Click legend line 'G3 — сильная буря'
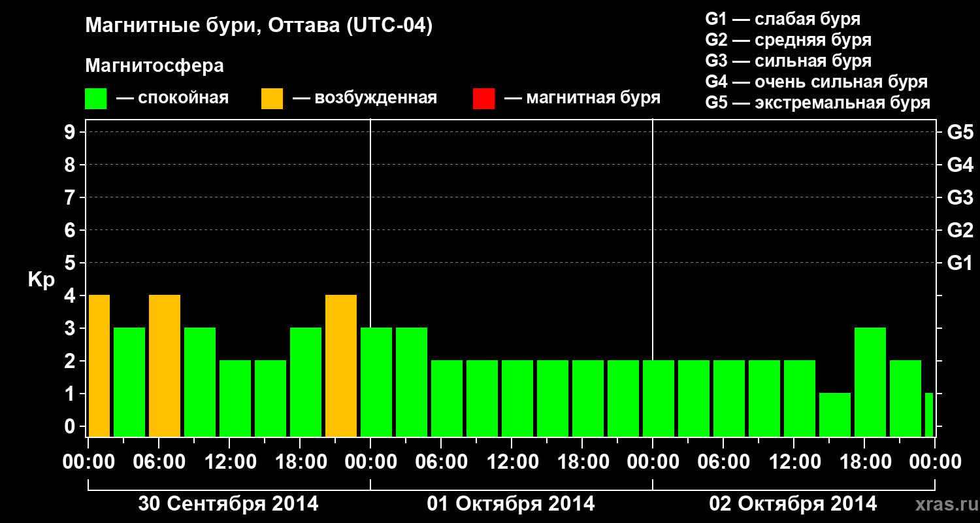This screenshot has height=523, width=980. click(x=789, y=61)
